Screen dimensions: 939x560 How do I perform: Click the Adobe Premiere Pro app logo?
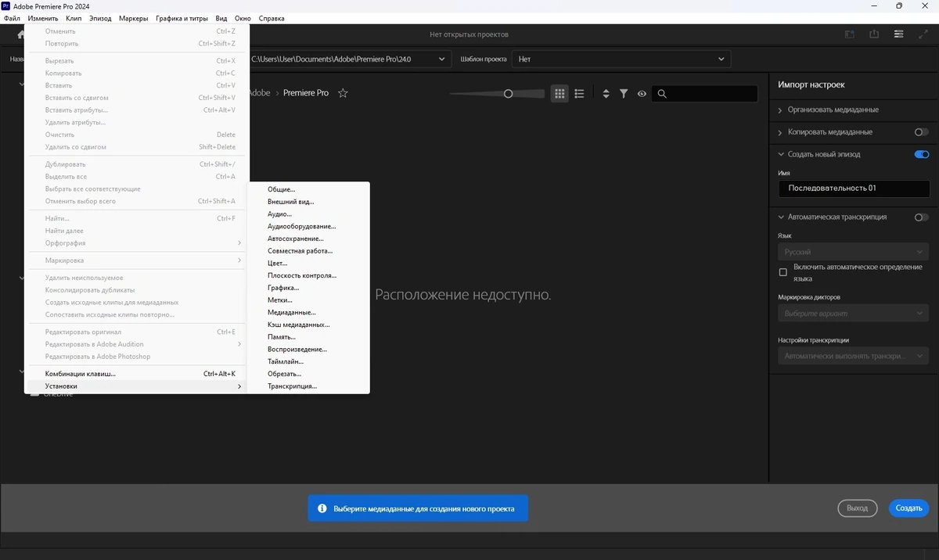tap(6, 5)
